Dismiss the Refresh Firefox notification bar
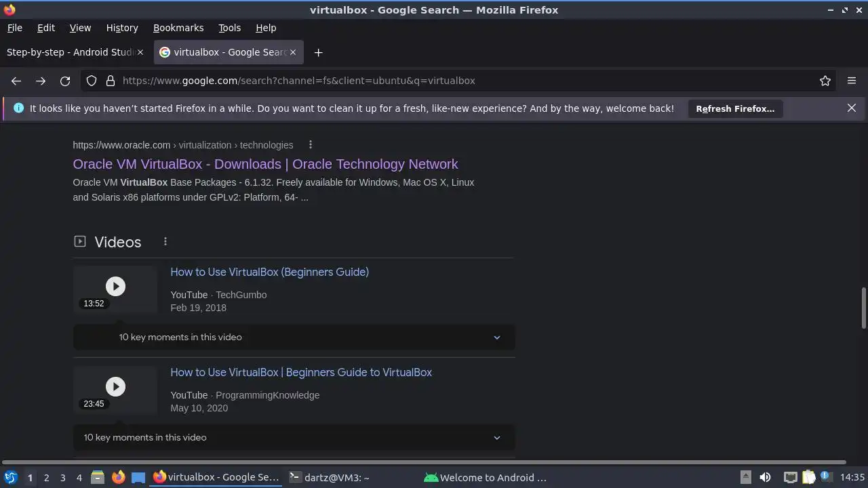This screenshot has height=488, width=868. pyautogui.click(x=852, y=108)
